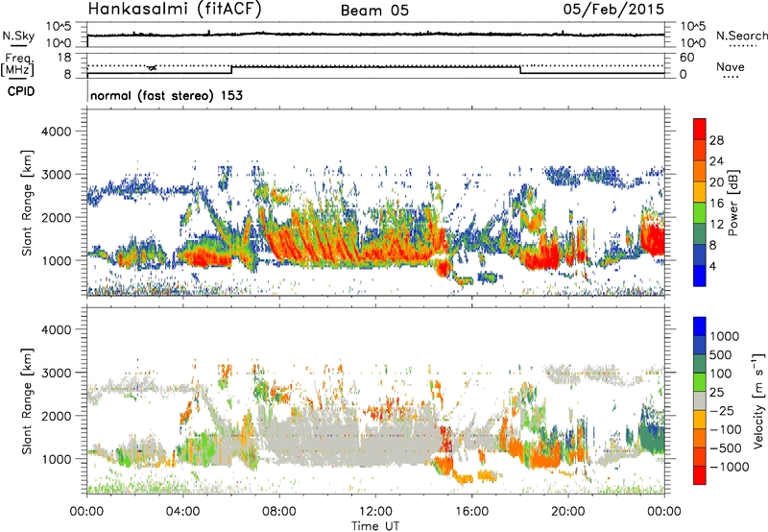The image size is (768, 532).
Task: Click the "08:00" time tick label
Action: (279, 512)
